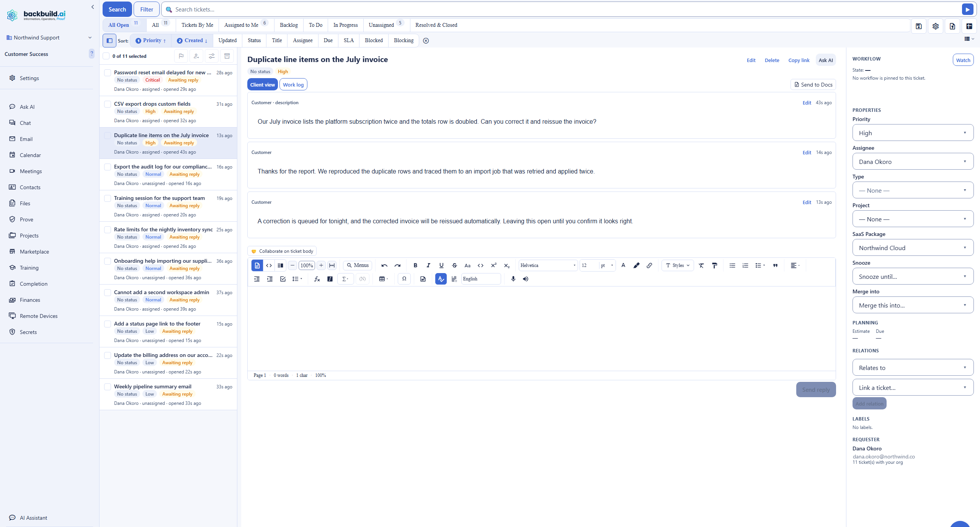
Task: Click the highlighter pen icon
Action: 636,265
